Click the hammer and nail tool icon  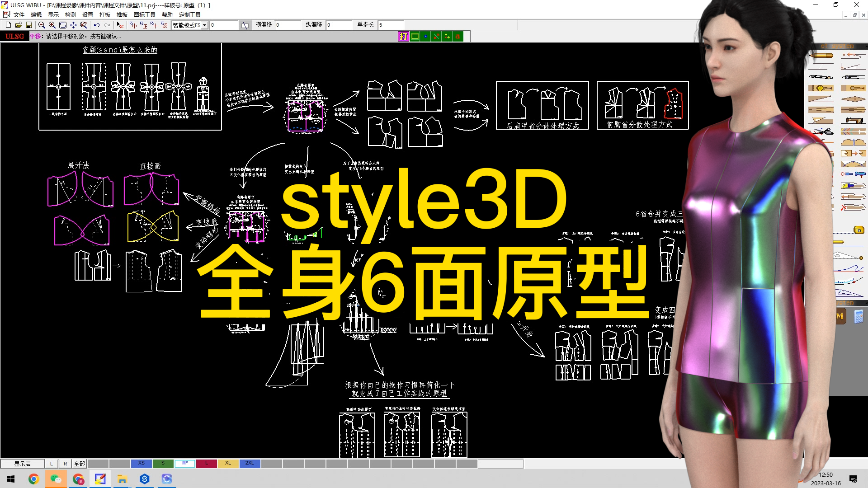tap(853, 174)
